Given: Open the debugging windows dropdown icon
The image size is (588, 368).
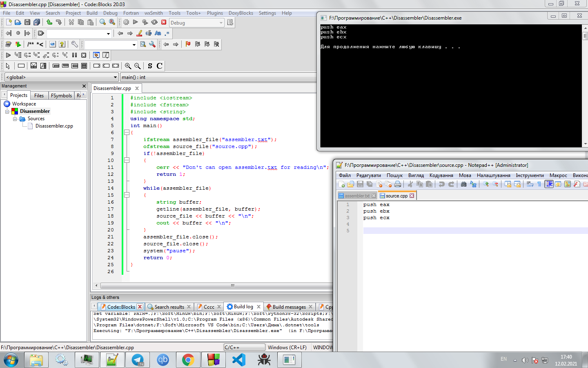Looking at the screenshot, I should 96,55.
